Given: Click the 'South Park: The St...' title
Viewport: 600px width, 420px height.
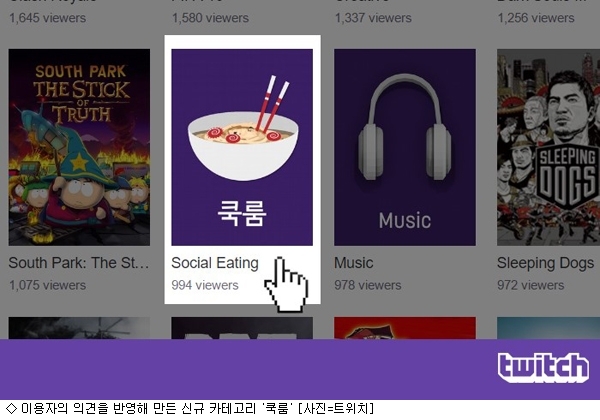Looking at the screenshot, I should click(x=79, y=263).
